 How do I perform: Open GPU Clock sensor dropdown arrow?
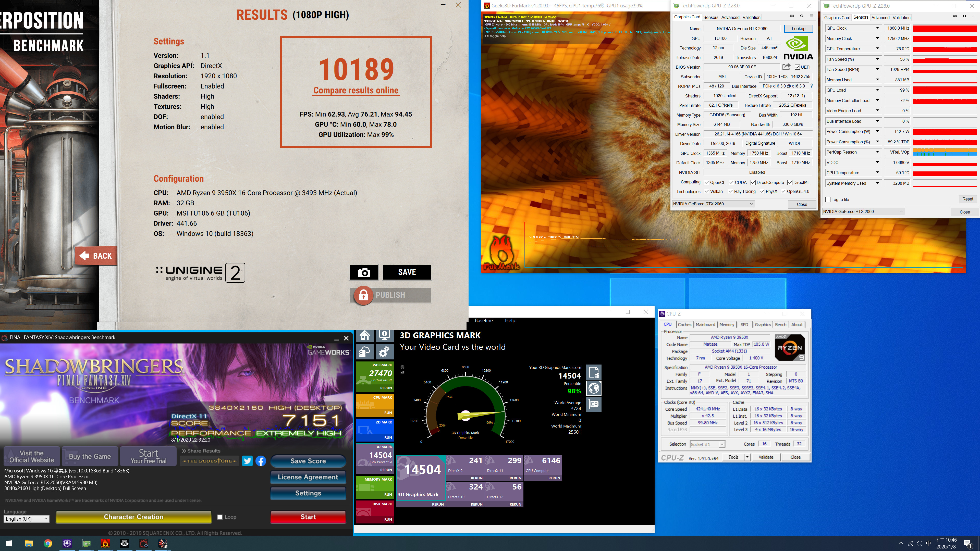[877, 28]
